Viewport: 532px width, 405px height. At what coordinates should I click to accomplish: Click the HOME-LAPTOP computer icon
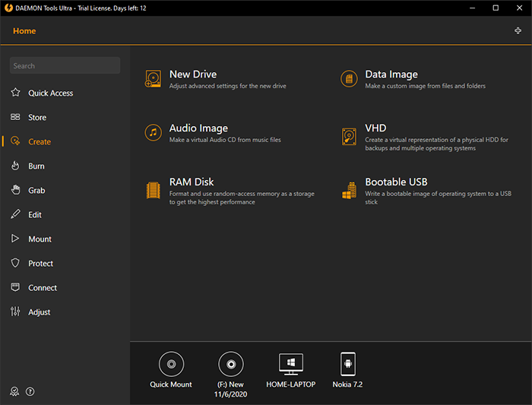click(291, 364)
